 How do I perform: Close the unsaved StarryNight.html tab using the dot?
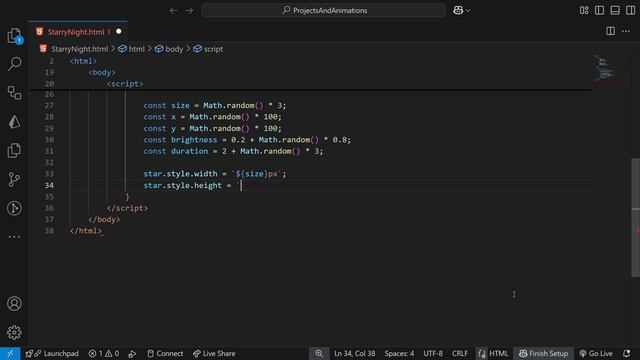tap(119, 31)
